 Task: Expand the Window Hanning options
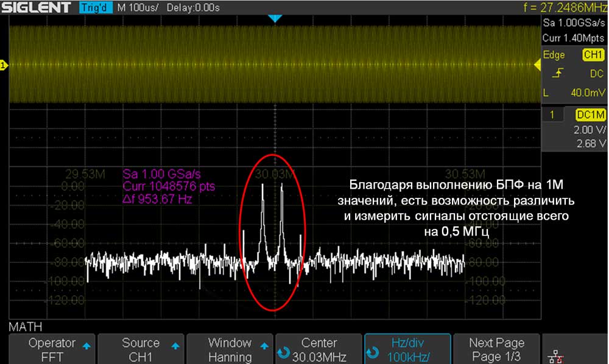[x=230, y=349]
